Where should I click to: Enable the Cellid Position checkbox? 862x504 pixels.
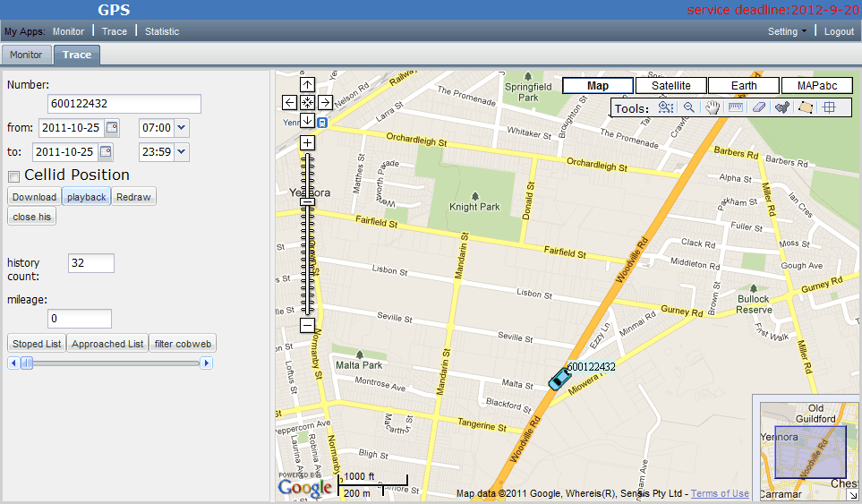click(x=14, y=175)
